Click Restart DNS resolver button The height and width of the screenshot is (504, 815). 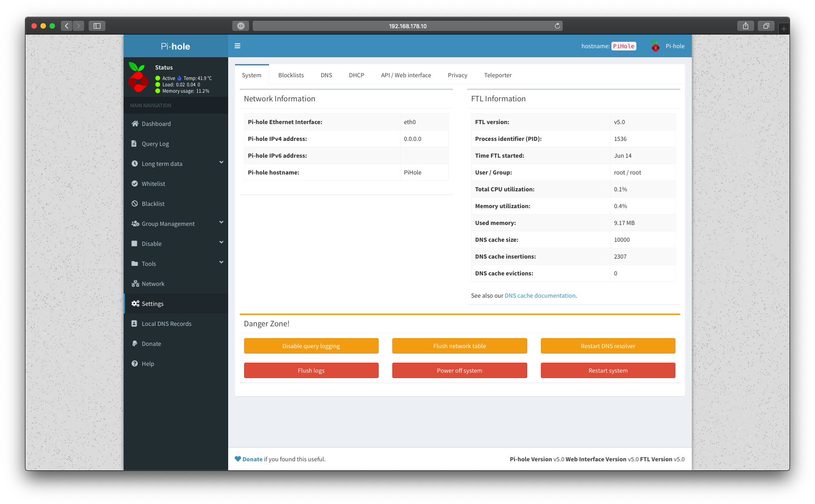point(608,346)
